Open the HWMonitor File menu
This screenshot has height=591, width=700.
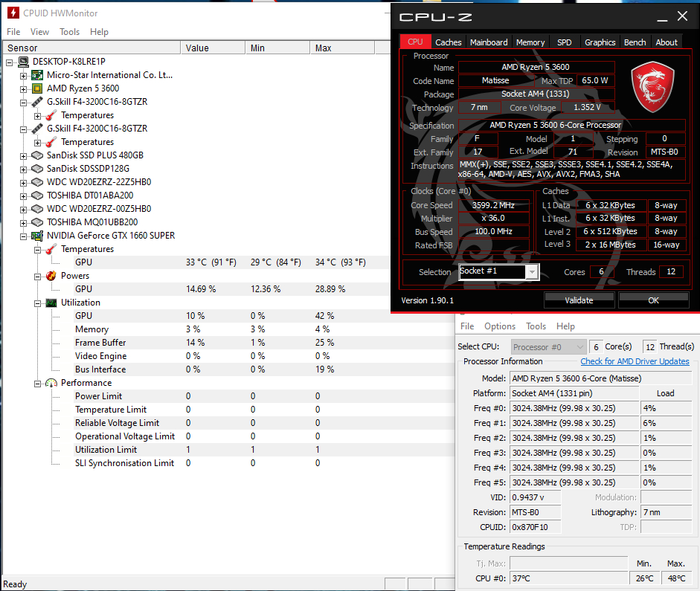click(x=13, y=32)
